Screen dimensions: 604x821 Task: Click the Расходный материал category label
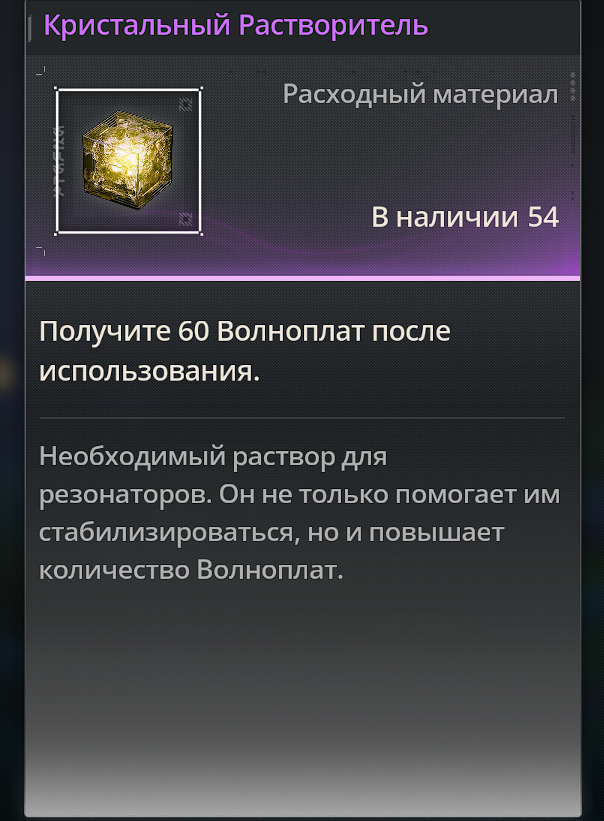[420, 95]
